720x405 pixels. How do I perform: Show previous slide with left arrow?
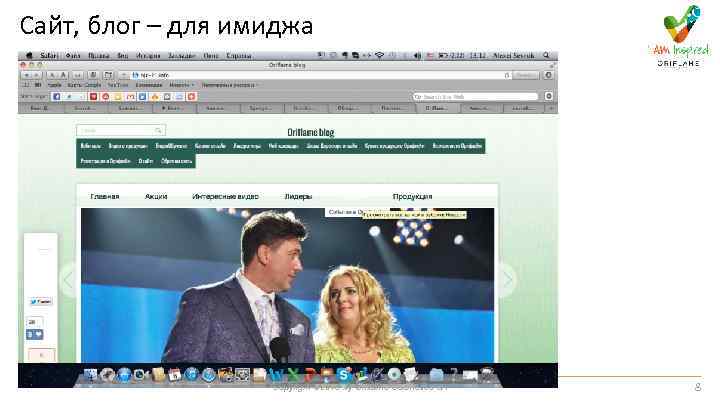click(68, 280)
